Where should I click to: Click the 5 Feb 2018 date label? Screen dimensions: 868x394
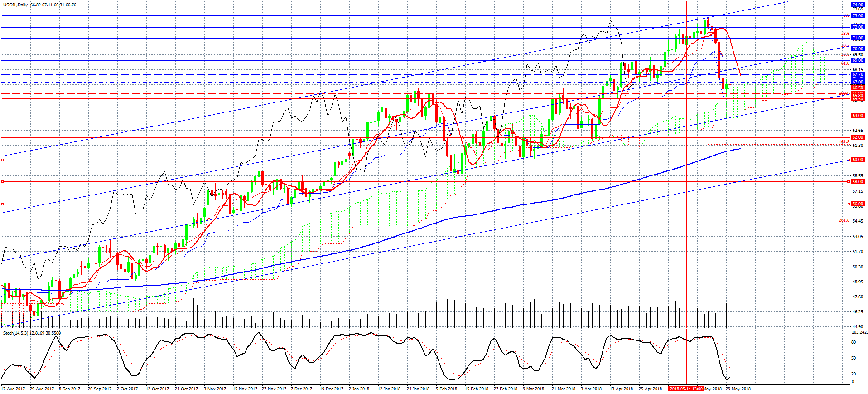[447, 389]
